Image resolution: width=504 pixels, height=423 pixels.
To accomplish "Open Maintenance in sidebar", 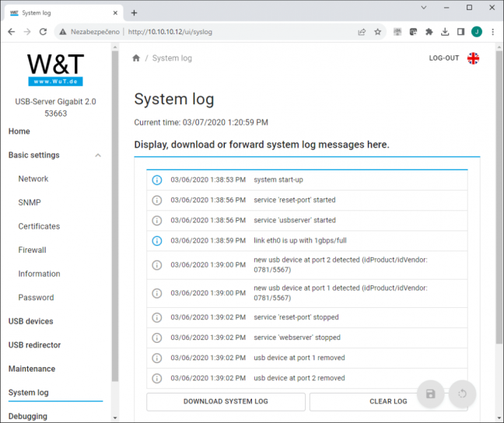I will (32, 369).
